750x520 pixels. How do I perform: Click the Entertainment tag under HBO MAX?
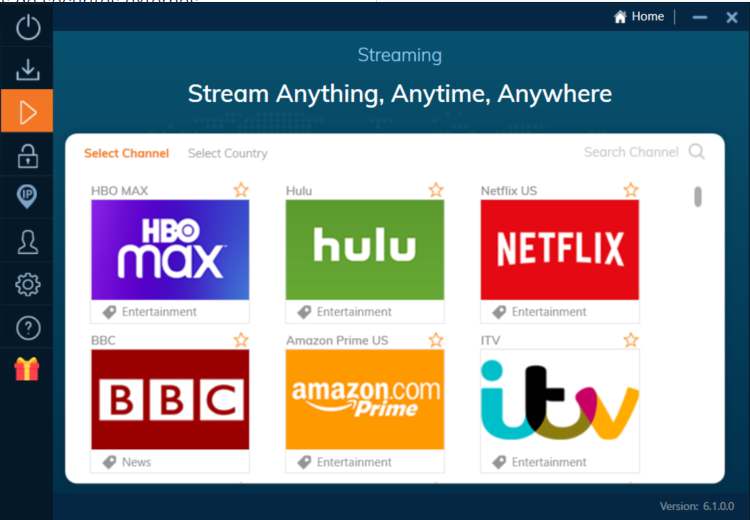pyautogui.click(x=150, y=312)
